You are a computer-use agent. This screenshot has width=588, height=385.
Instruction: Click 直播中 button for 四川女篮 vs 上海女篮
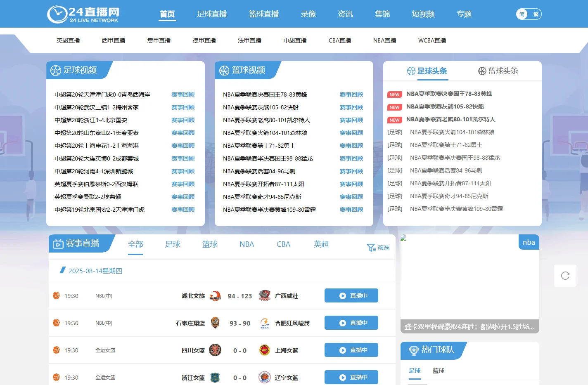pyautogui.click(x=351, y=350)
